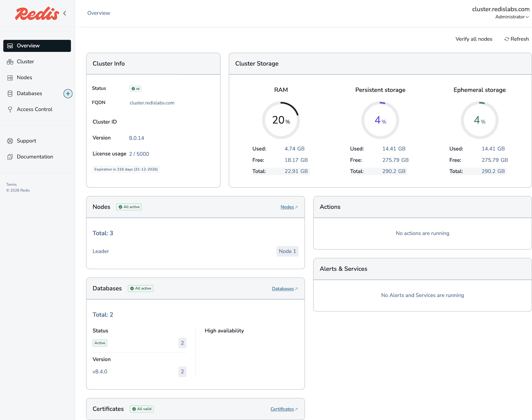Image resolution: width=532 pixels, height=420 pixels.
Task: Click the Access Control key icon
Action: 10,110
